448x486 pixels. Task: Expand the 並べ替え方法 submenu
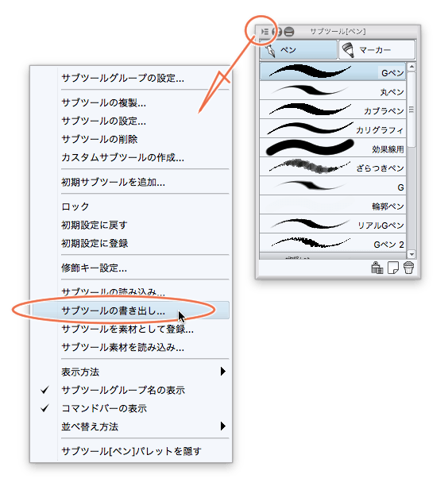(131, 426)
